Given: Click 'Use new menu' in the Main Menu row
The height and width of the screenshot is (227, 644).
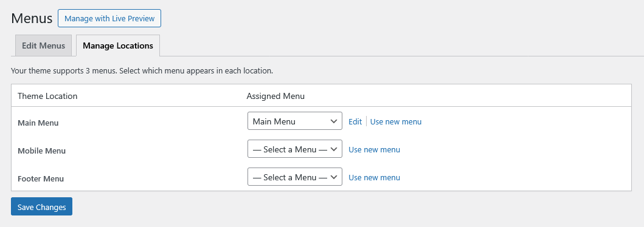Looking at the screenshot, I should tap(396, 122).
